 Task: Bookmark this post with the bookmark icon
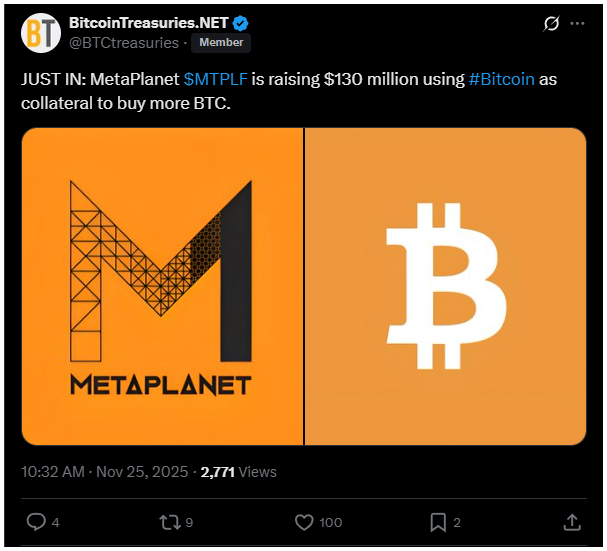pyautogui.click(x=438, y=521)
